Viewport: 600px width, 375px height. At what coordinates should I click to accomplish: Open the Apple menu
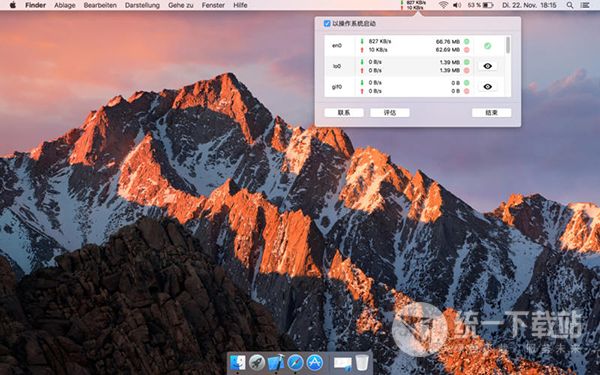(13, 5)
